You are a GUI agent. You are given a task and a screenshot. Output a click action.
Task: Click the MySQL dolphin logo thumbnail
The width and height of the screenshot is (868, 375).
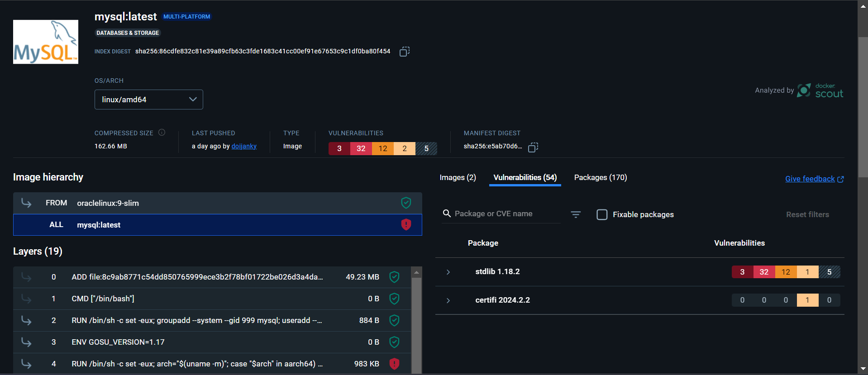coord(46,42)
